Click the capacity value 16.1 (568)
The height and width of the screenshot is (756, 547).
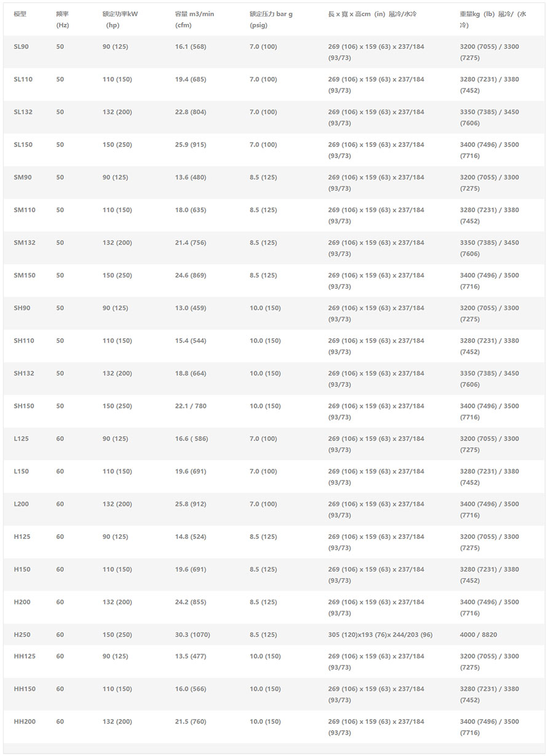[191, 47]
